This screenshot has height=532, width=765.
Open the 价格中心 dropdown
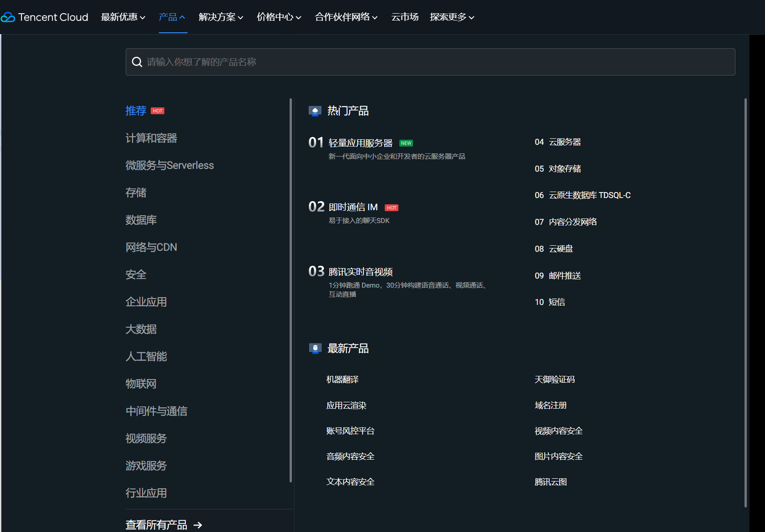coord(279,17)
